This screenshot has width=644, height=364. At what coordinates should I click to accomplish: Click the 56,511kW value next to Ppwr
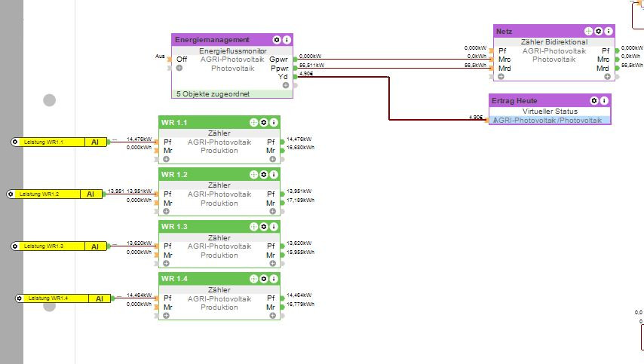(x=311, y=66)
